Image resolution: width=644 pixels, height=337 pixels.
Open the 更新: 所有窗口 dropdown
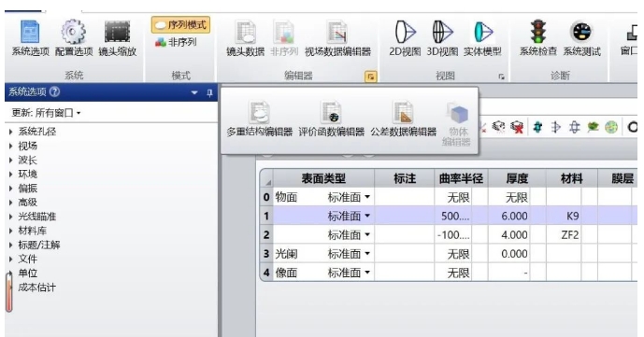[46, 113]
